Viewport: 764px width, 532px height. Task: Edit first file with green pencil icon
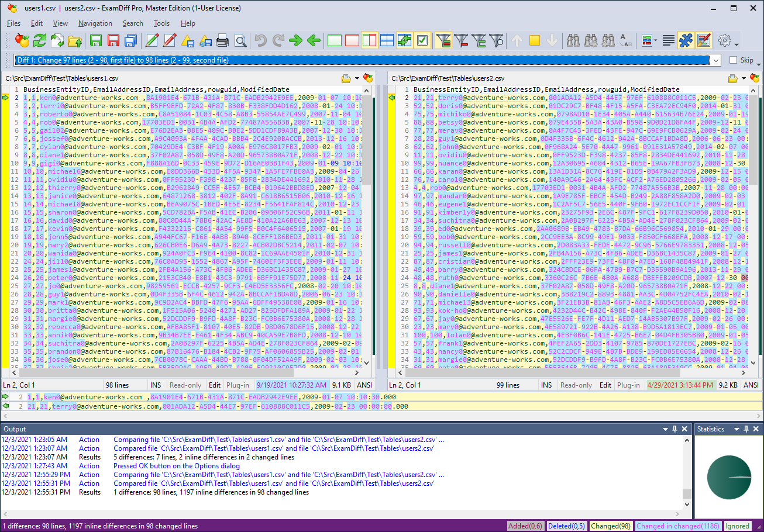(152, 40)
